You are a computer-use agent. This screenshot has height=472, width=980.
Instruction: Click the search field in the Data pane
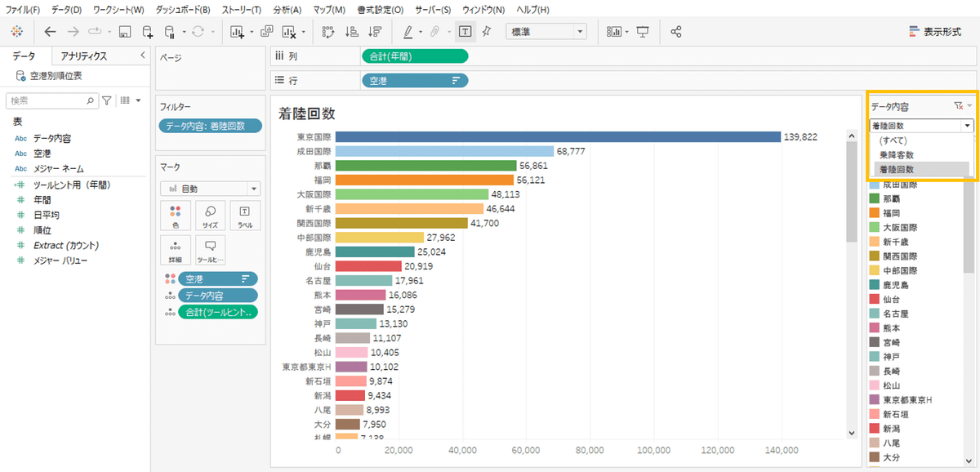pos(49,100)
